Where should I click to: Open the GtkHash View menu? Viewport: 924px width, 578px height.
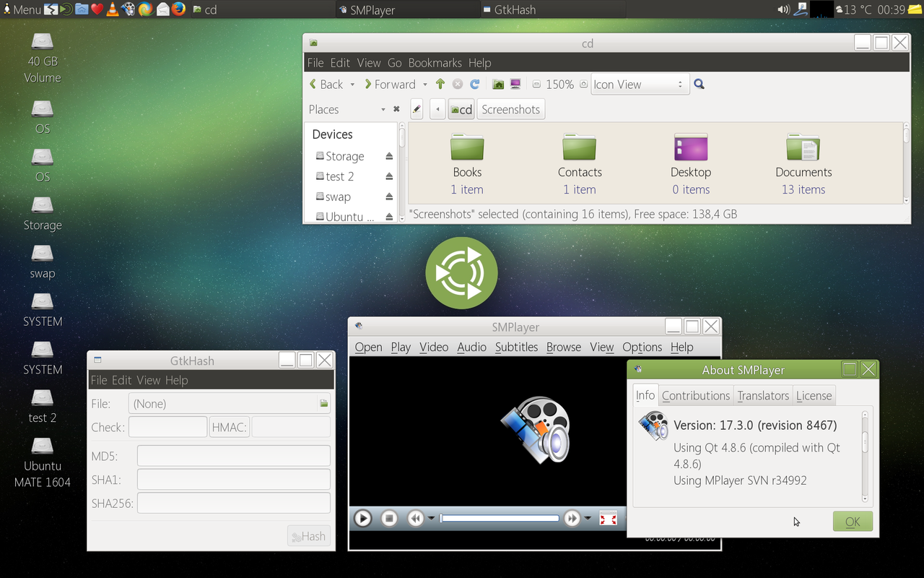[x=148, y=380]
